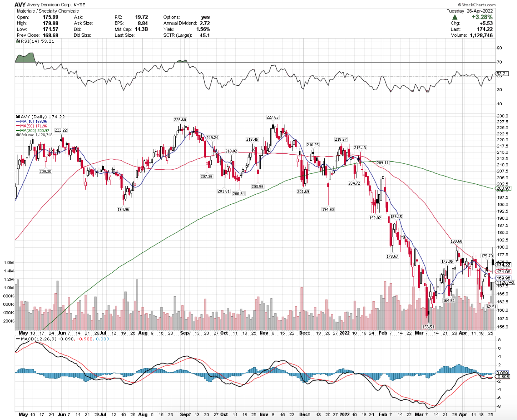Screen dimensions: 517x420
Task: Click the EPS value 8.84
Action: (x=143, y=23)
